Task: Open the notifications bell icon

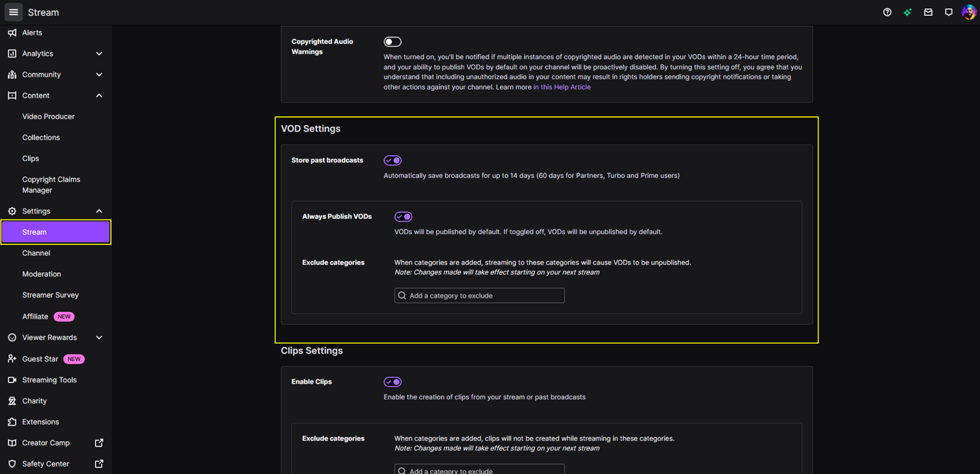Action: tap(949, 12)
